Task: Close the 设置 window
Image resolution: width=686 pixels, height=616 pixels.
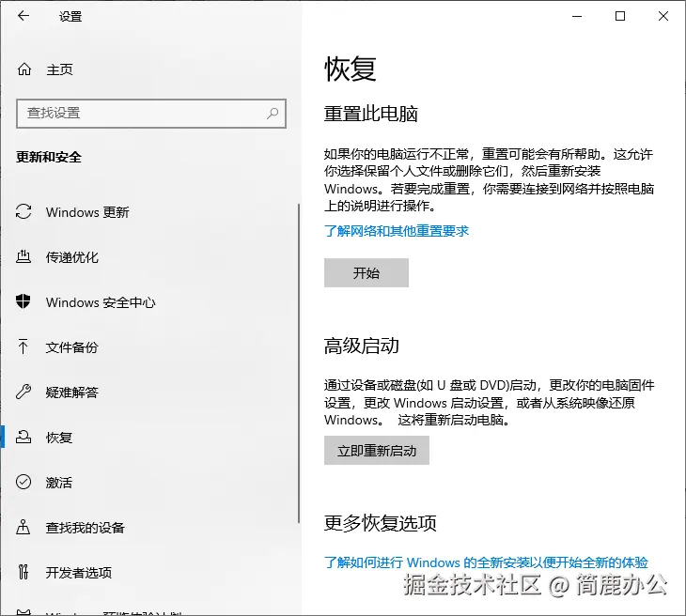Action: click(x=663, y=16)
